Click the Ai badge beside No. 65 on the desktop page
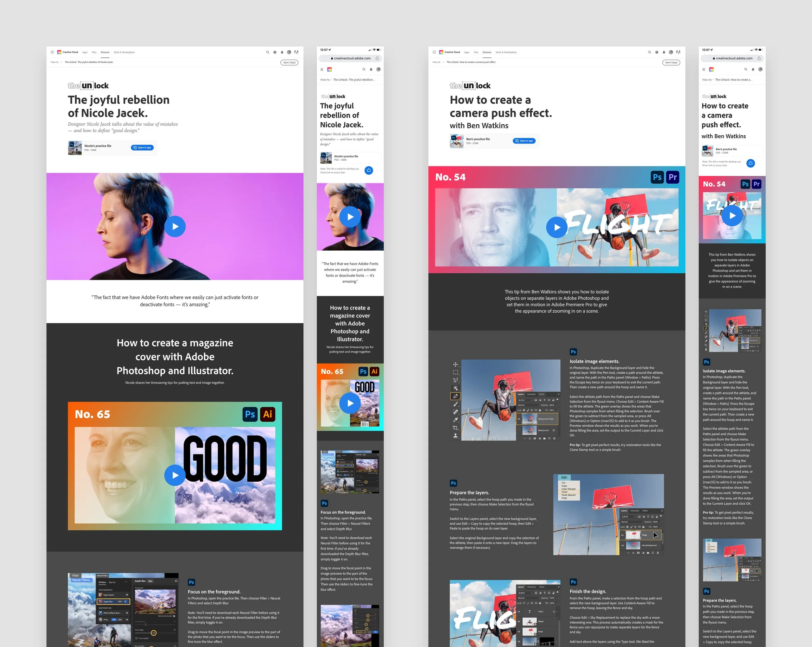Screen dimensions: 812x647 point(267,414)
